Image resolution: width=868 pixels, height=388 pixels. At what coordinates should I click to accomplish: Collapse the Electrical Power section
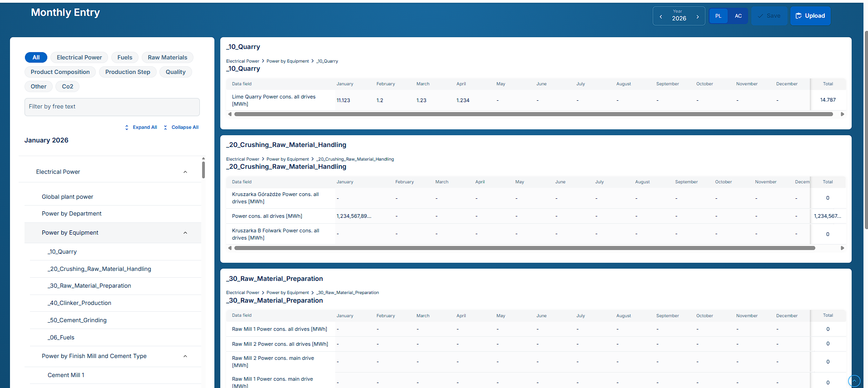pyautogui.click(x=185, y=172)
